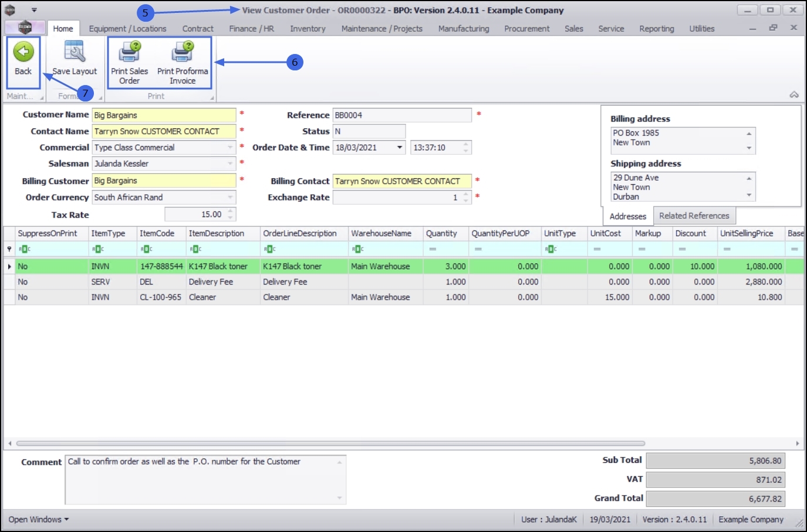The height and width of the screenshot is (532, 807).
Task: Open the Reporting menu
Action: click(x=657, y=29)
